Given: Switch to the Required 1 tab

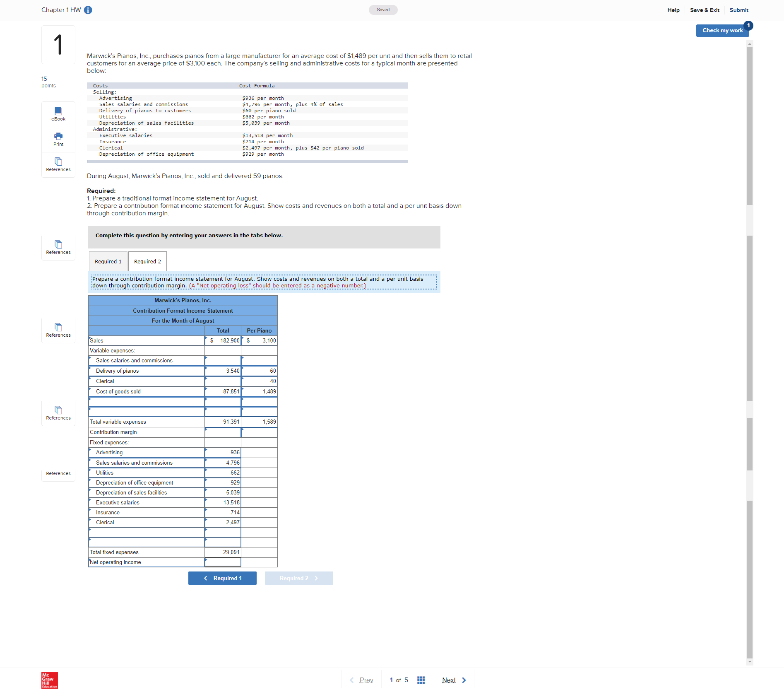Looking at the screenshot, I should [108, 261].
